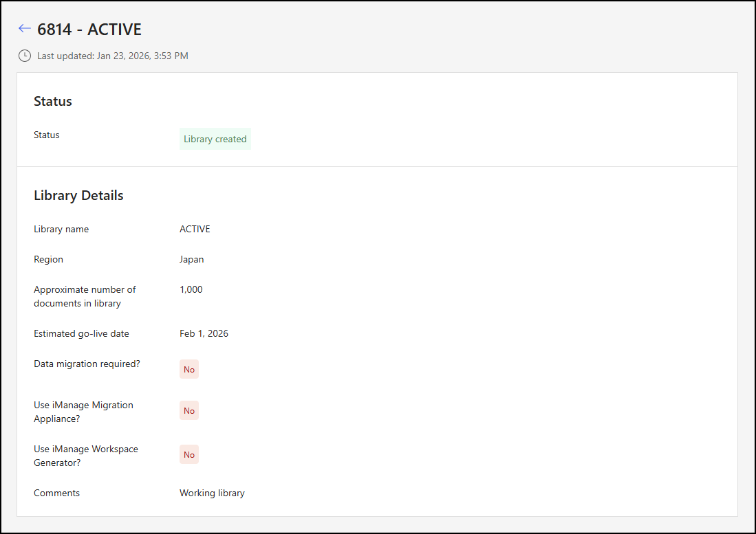Click the 'No' badge for Migration Appliance
This screenshot has height=534, width=756.
[188, 410]
